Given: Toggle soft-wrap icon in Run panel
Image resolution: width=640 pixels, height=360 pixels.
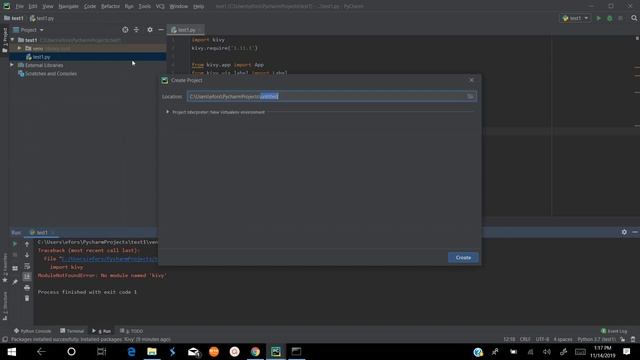Looking at the screenshot, I should coord(27,266).
